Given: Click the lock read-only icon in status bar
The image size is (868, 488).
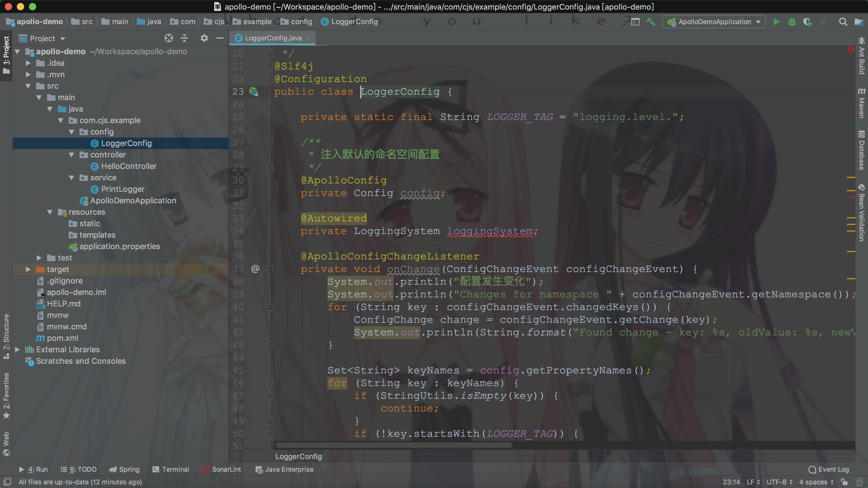Looking at the screenshot, I should (844, 482).
